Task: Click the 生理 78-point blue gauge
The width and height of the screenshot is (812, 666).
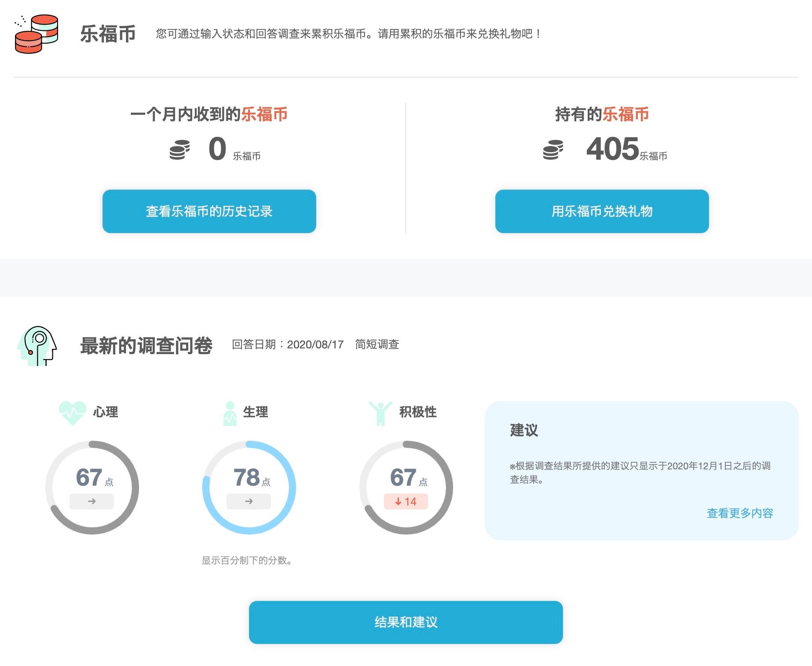Action: click(249, 487)
